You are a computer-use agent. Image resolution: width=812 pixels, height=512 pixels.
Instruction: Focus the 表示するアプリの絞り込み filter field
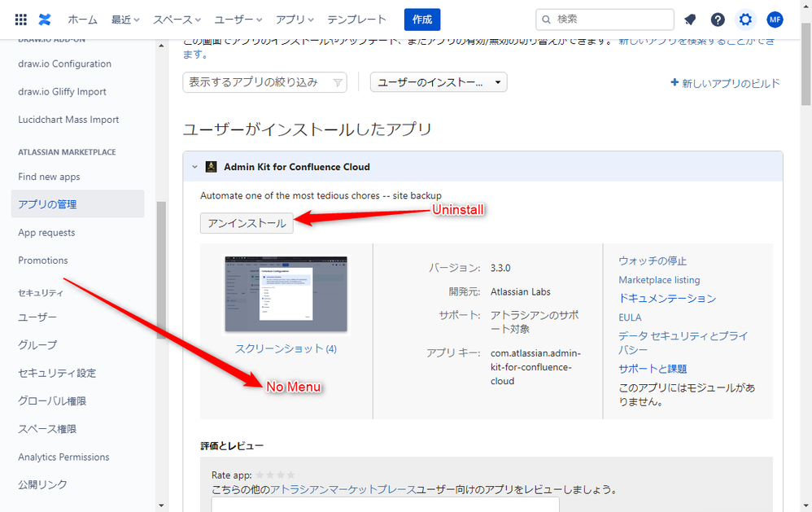coord(264,82)
